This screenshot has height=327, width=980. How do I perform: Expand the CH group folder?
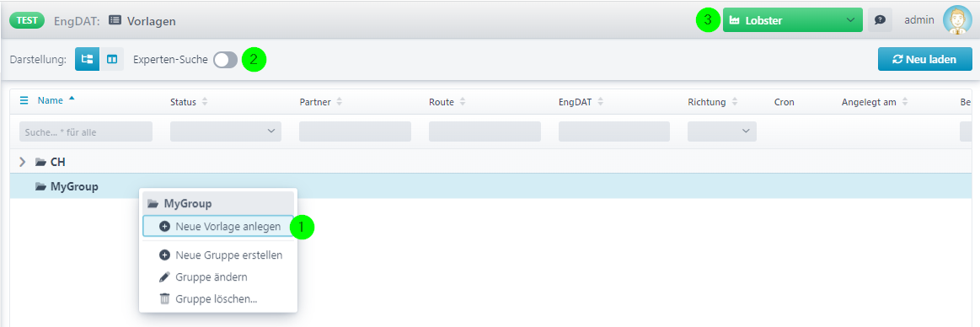point(23,162)
